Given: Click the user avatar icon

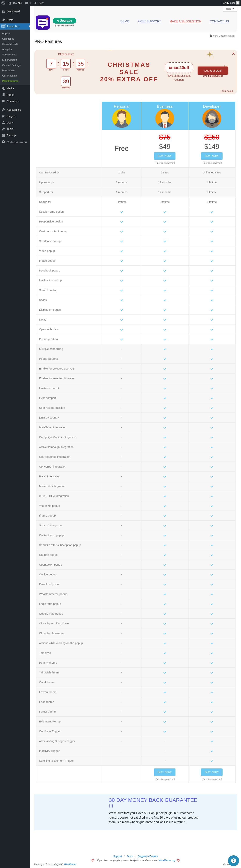Looking at the screenshot, I should coord(238,3).
